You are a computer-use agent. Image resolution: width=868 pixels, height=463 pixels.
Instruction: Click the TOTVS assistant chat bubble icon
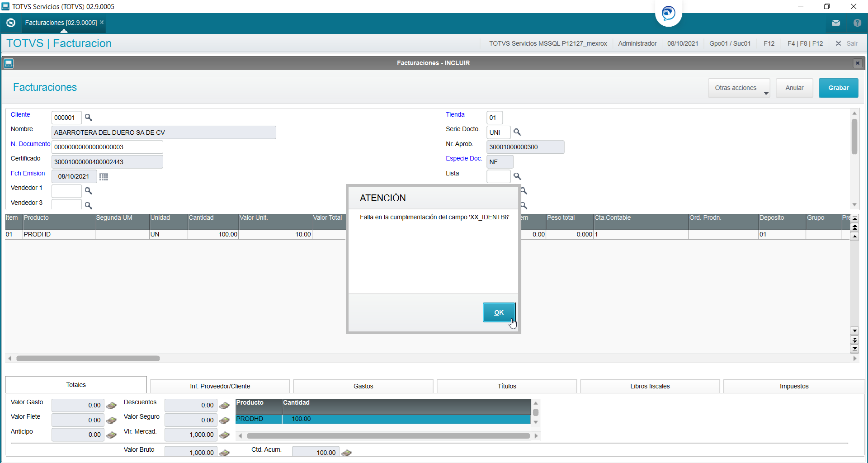click(x=668, y=13)
